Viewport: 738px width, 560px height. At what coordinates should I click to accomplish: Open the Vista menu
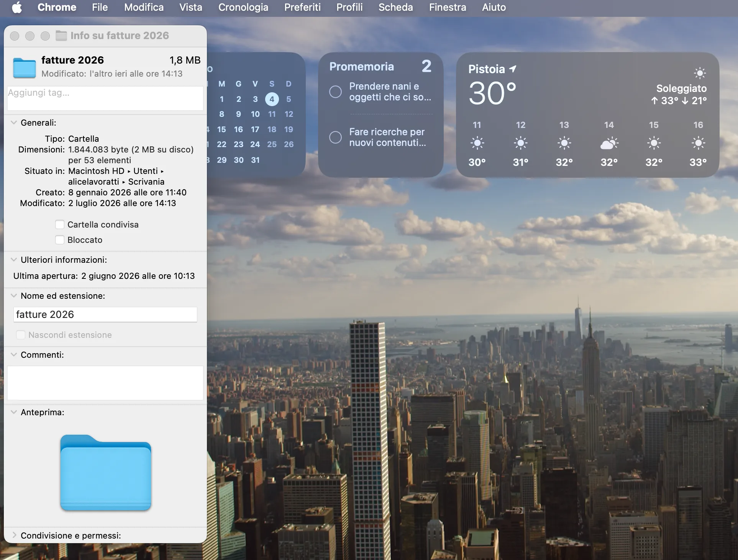pos(190,7)
